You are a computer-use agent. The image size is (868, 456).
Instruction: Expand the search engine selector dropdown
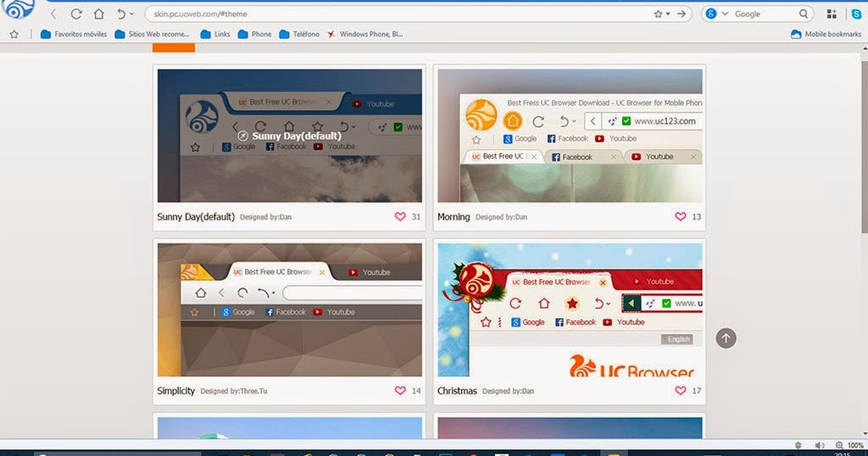[x=724, y=14]
